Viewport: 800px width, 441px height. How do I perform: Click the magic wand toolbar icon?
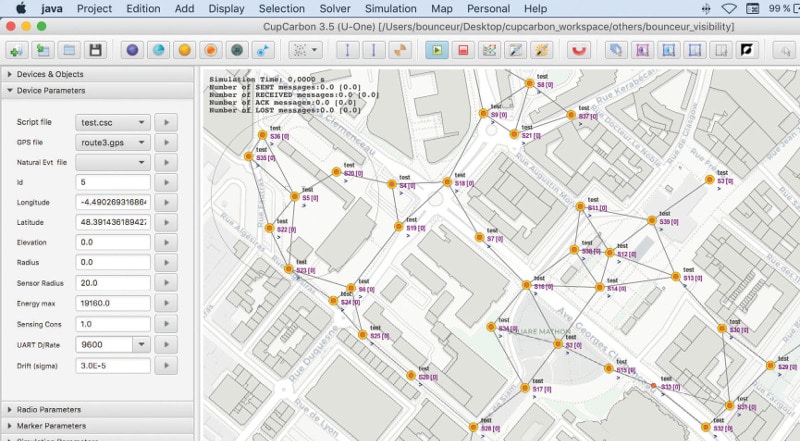pyautogui.click(x=541, y=49)
